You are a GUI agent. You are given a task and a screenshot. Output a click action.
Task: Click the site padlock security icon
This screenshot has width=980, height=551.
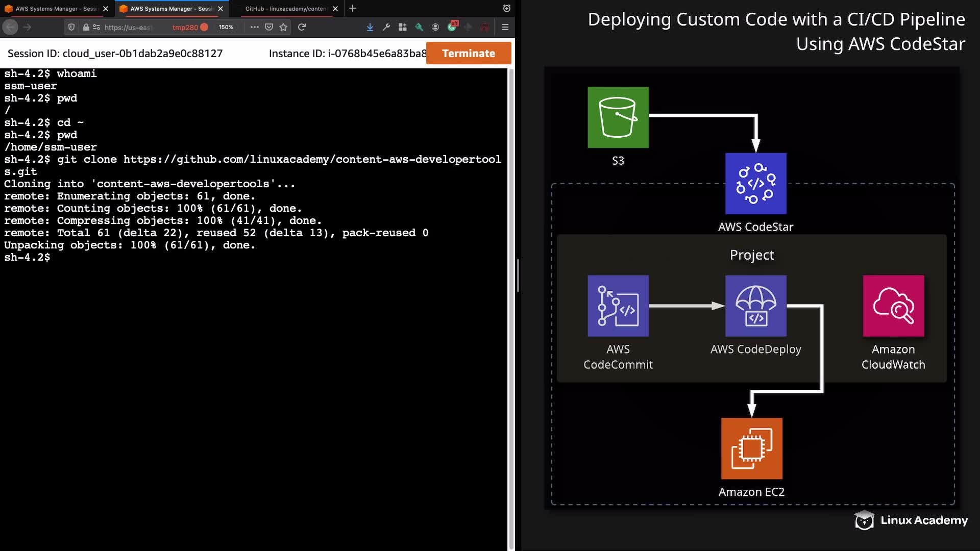click(86, 27)
